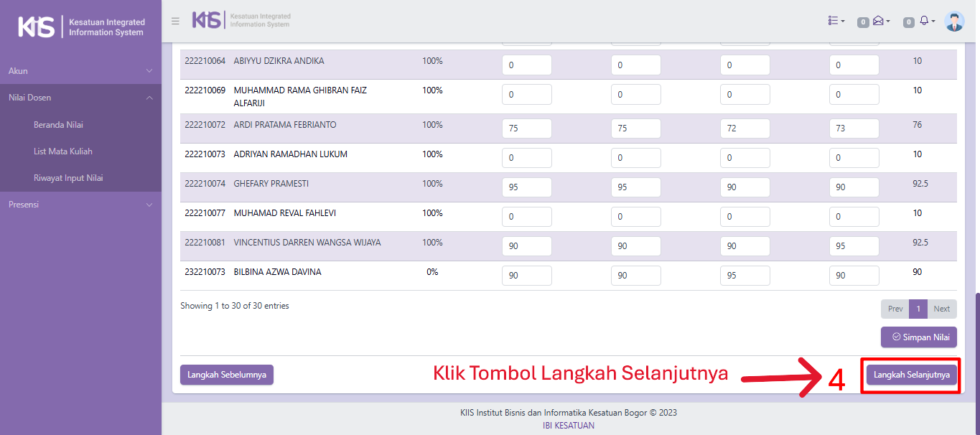Expand the Akun sidebar menu

pyautogui.click(x=80, y=71)
